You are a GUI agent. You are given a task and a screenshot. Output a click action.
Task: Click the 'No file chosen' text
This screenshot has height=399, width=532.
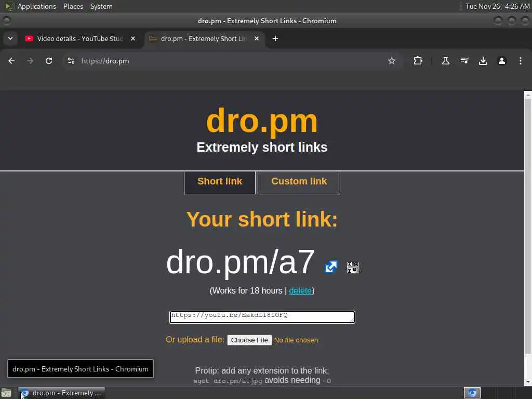[296, 340]
